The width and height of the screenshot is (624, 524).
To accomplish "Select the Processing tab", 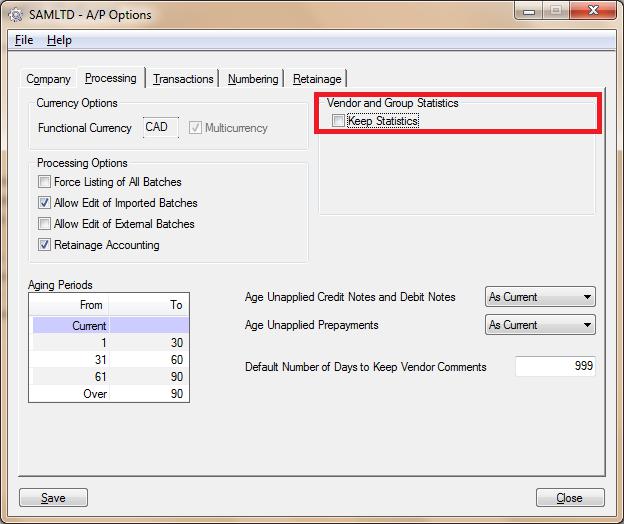I will tap(111, 78).
